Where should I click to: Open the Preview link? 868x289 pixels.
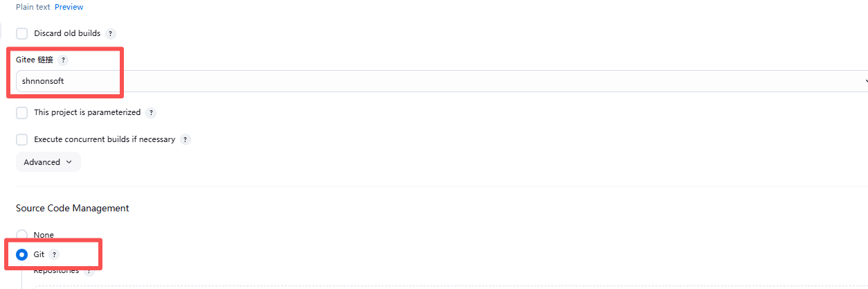pyautogui.click(x=69, y=7)
